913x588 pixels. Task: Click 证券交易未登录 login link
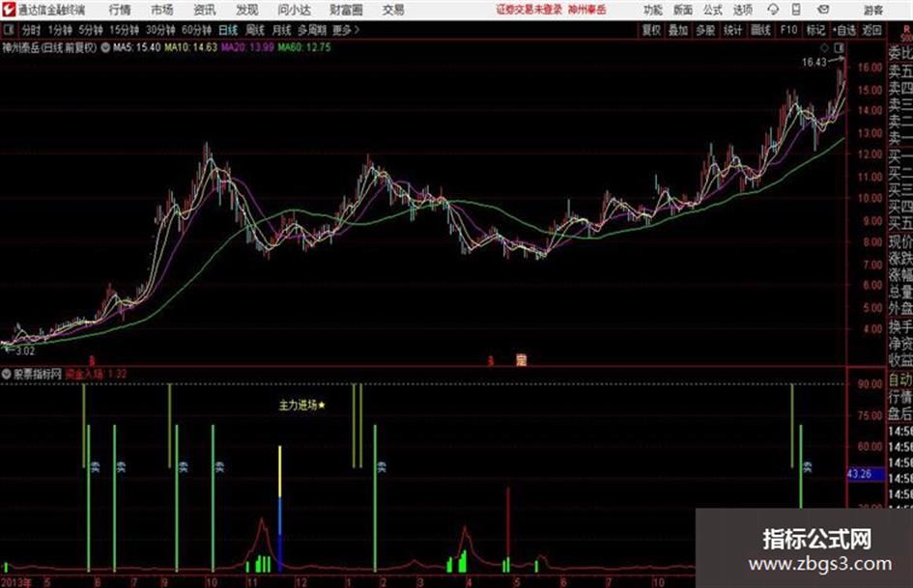528,10
